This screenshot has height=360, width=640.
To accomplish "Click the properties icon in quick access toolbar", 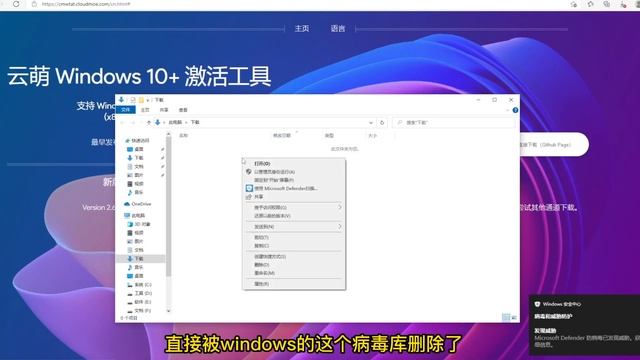I will click(133, 100).
